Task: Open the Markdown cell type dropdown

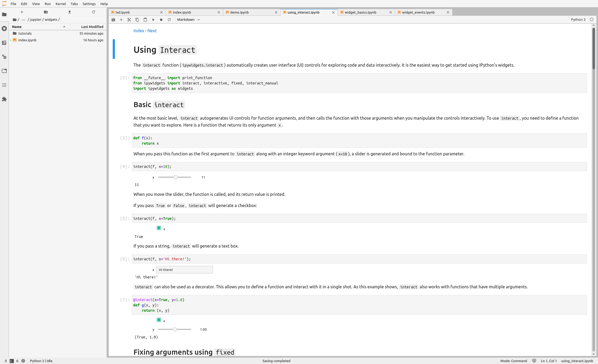Action: [x=188, y=20]
